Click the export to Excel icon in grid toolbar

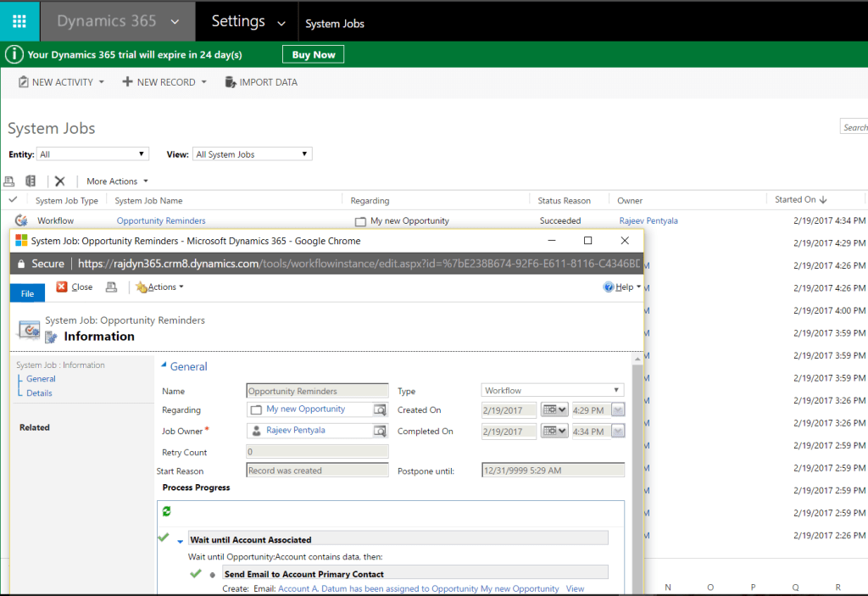click(31, 181)
